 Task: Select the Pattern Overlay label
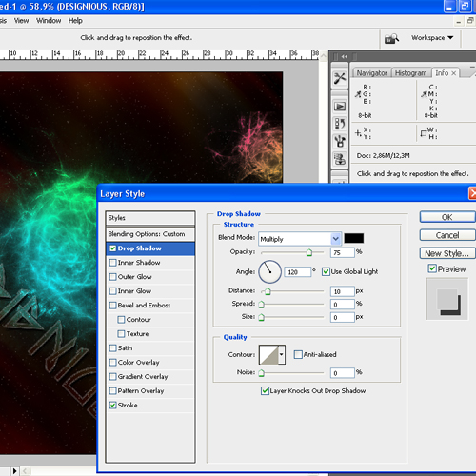(x=141, y=391)
